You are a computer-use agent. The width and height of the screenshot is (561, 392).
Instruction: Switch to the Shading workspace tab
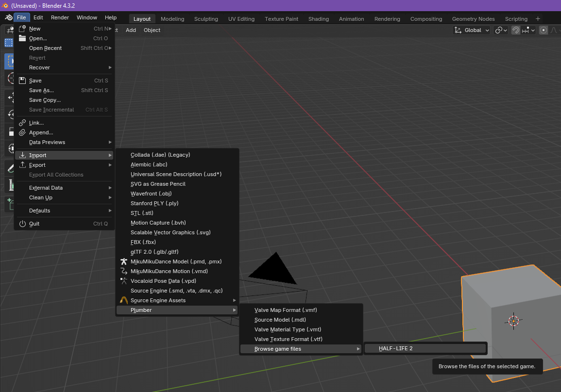coord(318,19)
